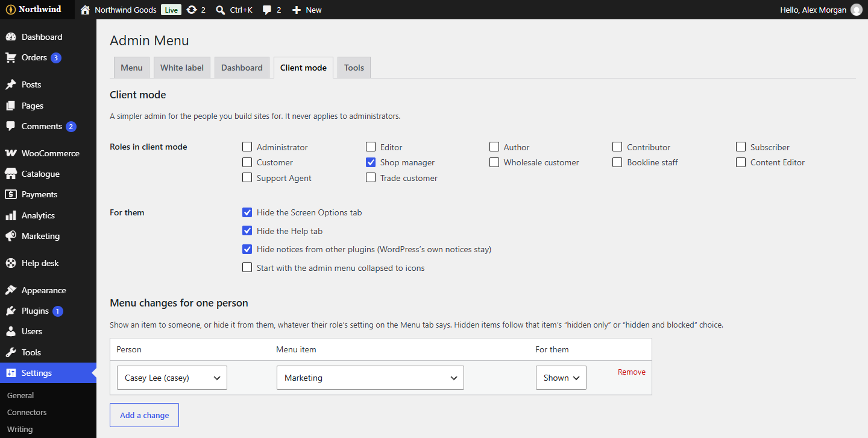Open the For them dropdown showing Shown
Screen dimensions: 868x438
(561, 378)
